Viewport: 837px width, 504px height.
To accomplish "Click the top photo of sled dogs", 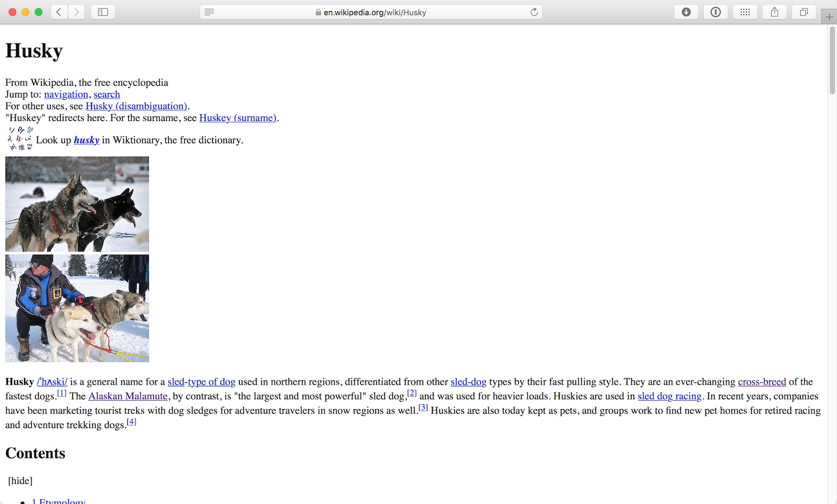I will pos(76,203).
